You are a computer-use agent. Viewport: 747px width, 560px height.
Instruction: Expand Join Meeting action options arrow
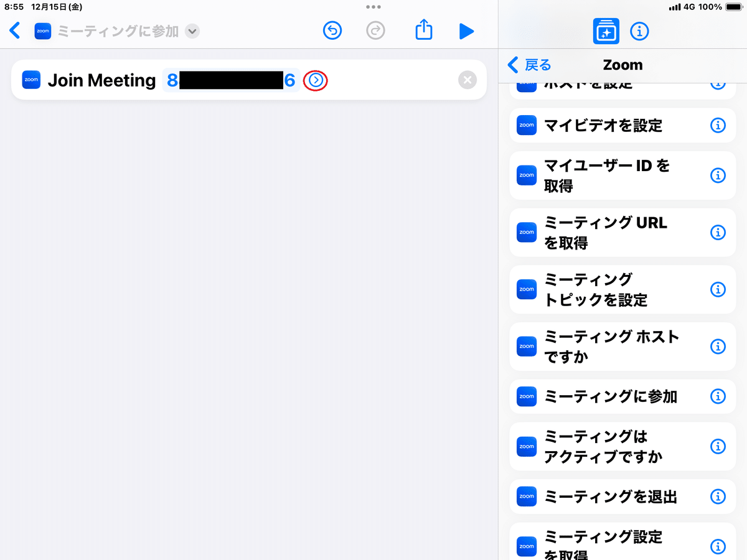coord(316,80)
